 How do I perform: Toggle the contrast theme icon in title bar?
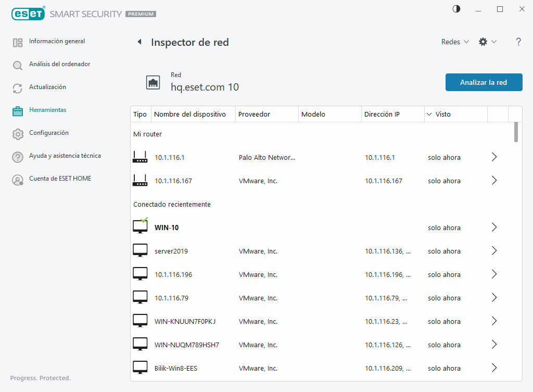click(456, 9)
